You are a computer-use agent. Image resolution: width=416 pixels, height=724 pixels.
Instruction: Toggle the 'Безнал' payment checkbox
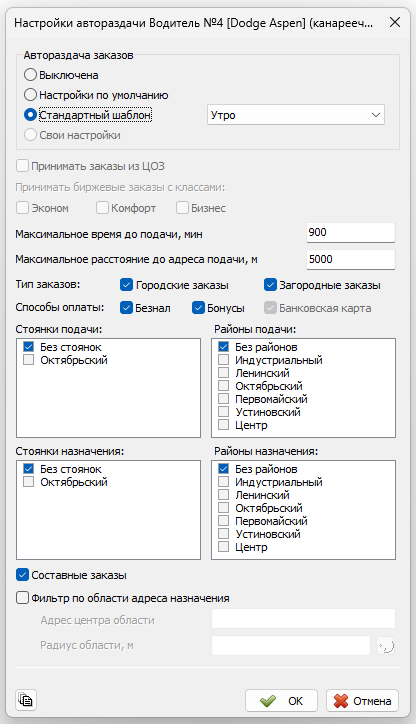[127, 308]
